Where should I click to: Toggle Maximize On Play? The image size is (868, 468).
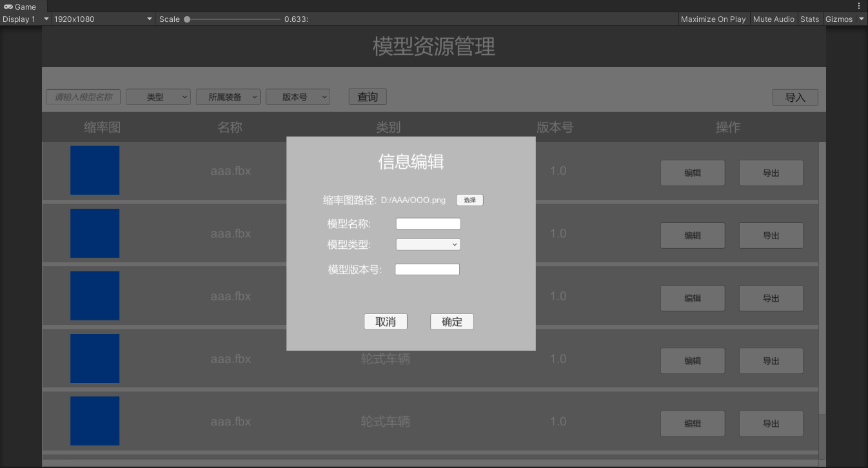point(713,19)
